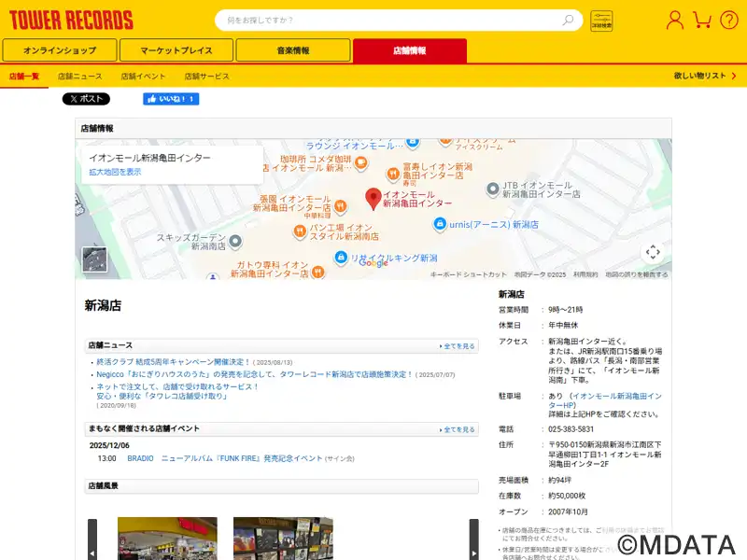Open タワレコ店舗受け取り service news link
This screenshot has height=560, width=747.
(x=177, y=391)
